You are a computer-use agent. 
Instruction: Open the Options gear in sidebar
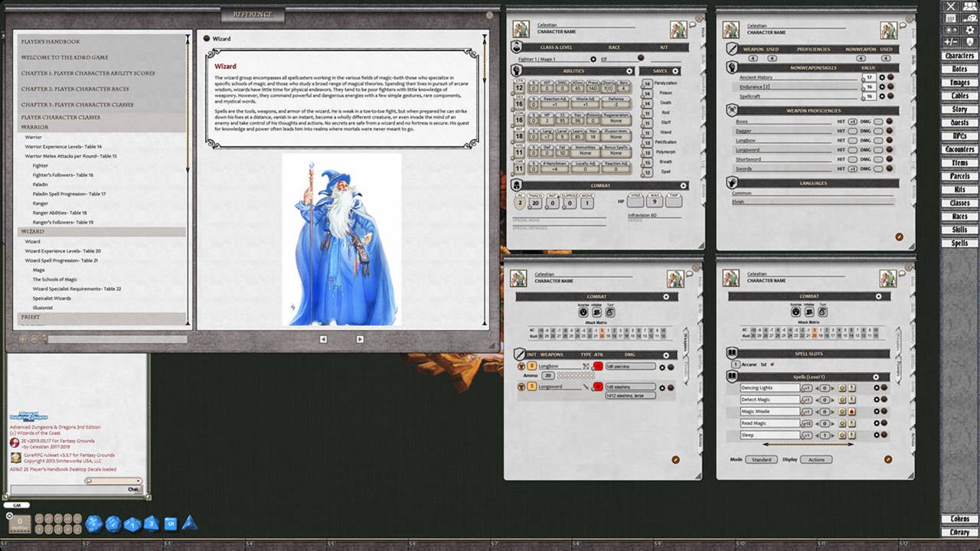969,30
